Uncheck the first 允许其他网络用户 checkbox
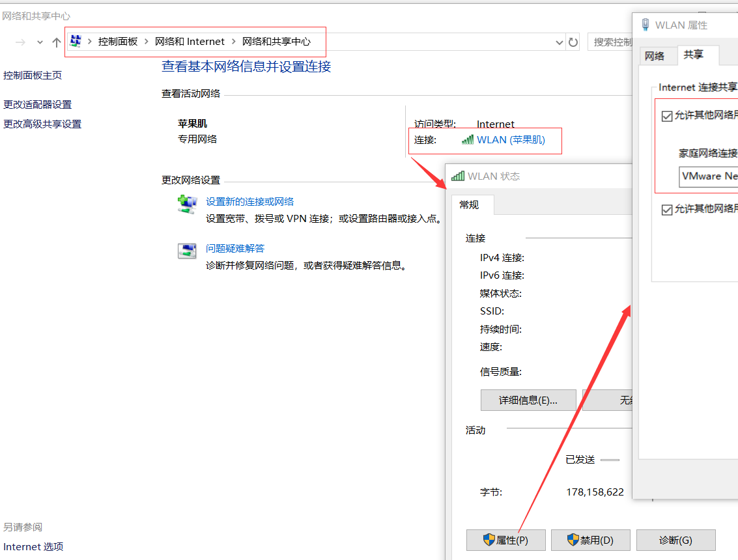The height and width of the screenshot is (560, 738). 667,116
